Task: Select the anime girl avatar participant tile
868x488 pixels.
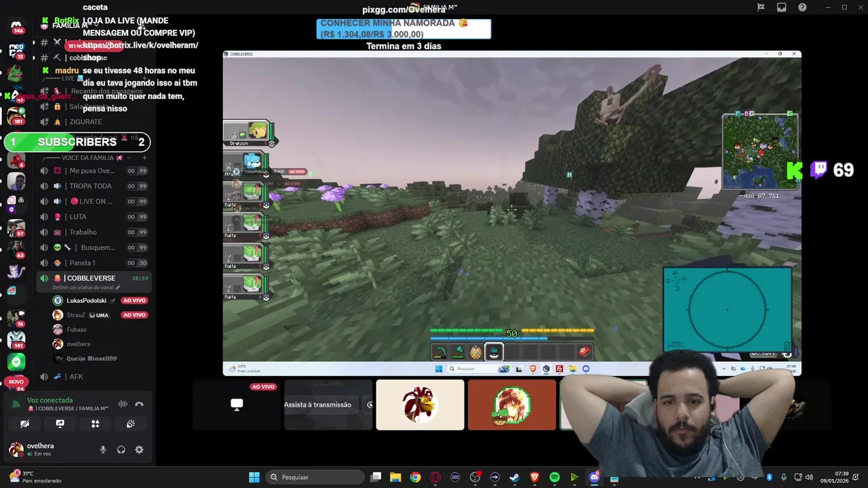Action: (x=512, y=405)
